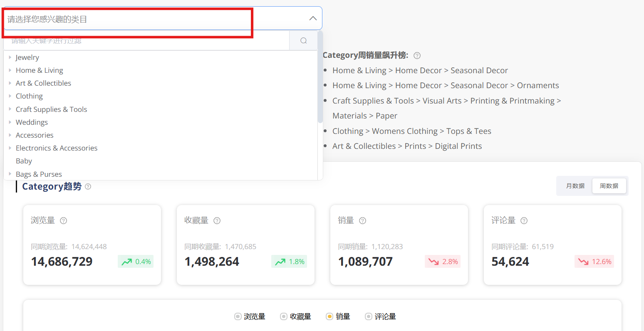The width and height of the screenshot is (644, 331).
Task: Select the 收藏量 radio button for chart
Action: tap(284, 317)
